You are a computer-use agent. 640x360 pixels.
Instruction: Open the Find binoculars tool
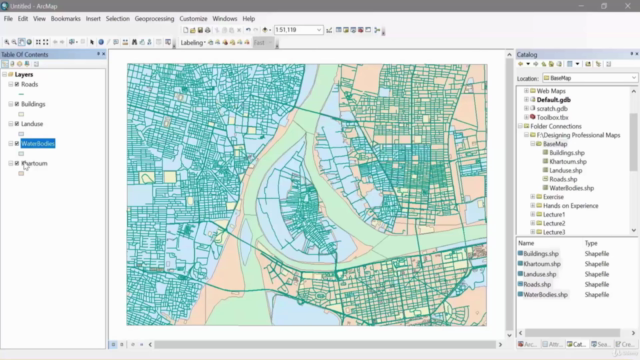tap(134, 42)
